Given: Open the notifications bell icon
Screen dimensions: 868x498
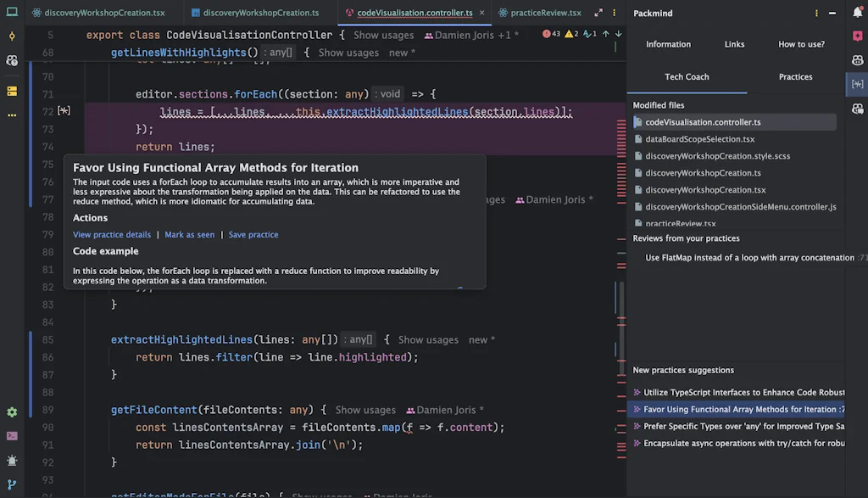Looking at the screenshot, I should pyautogui.click(x=856, y=13).
